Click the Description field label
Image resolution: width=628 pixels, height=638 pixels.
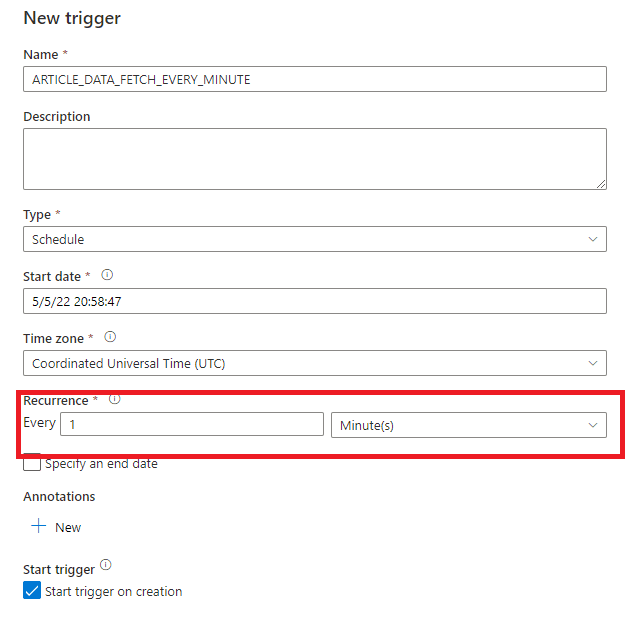tap(57, 116)
